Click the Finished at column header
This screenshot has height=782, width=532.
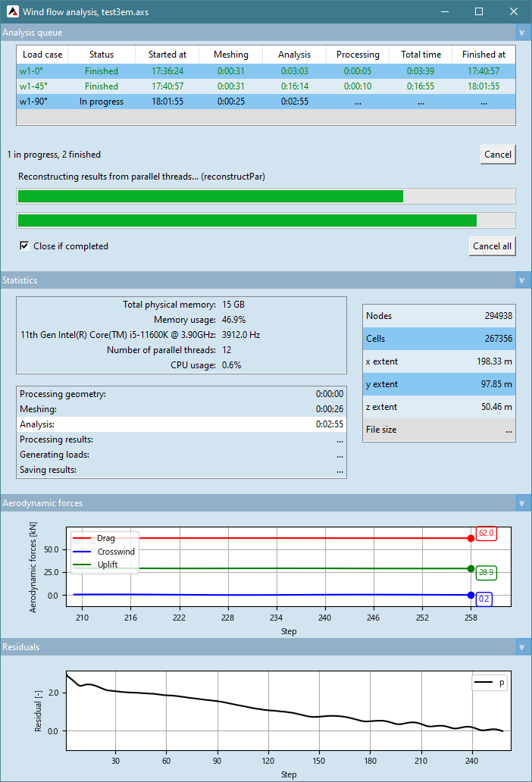(x=483, y=55)
